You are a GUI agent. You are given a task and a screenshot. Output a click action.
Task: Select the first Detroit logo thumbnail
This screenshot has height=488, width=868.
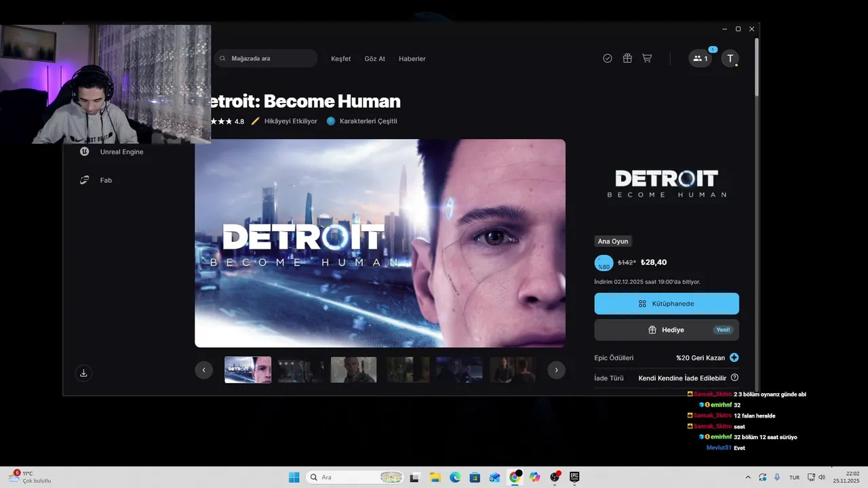point(248,370)
